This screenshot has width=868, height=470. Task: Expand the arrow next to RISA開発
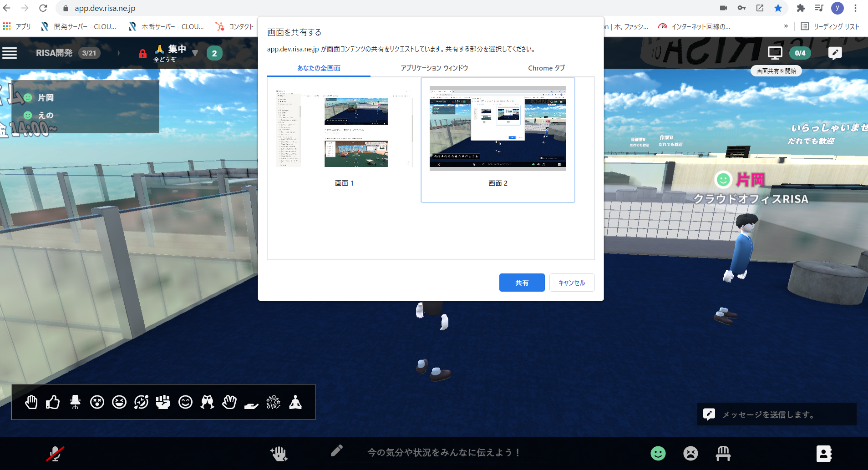(119, 53)
